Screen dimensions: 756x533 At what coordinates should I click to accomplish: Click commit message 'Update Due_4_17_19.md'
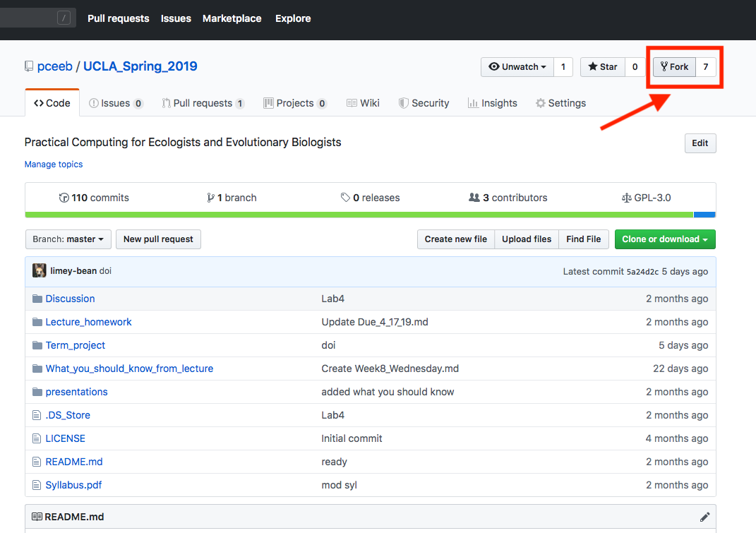point(375,322)
